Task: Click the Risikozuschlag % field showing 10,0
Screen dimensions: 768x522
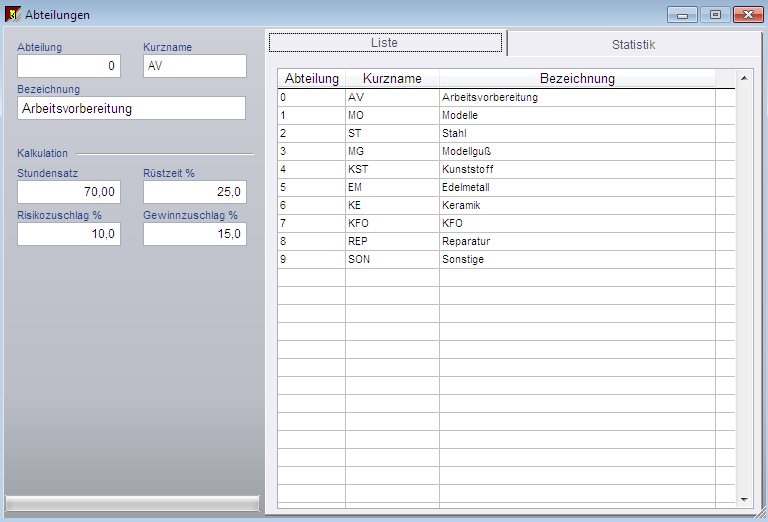Action: point(69,234)
